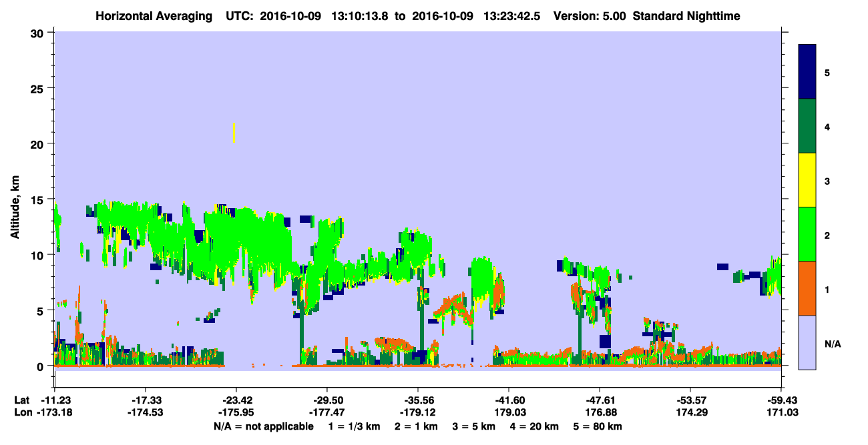This screenshot has height=445, width=868.
Task: Click the y-axis tick label 20
Action: coord(38,144)
